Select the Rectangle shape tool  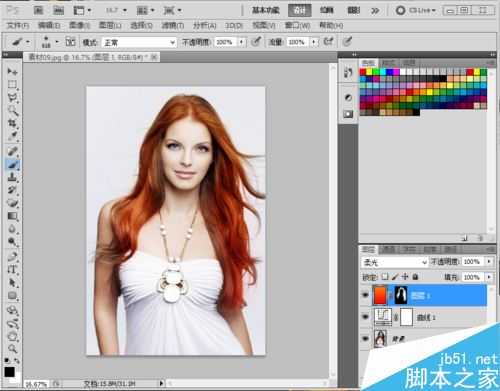(x=12, y=296)
